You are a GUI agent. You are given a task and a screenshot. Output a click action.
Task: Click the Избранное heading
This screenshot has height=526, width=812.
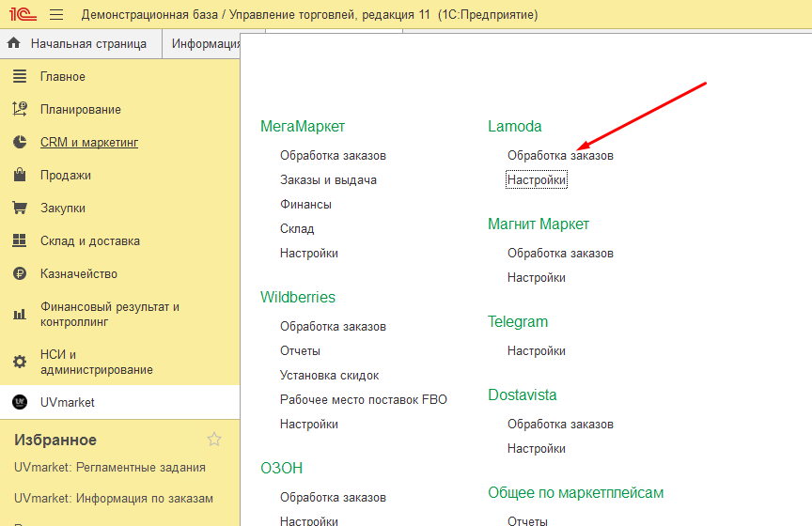pos(55,440)
